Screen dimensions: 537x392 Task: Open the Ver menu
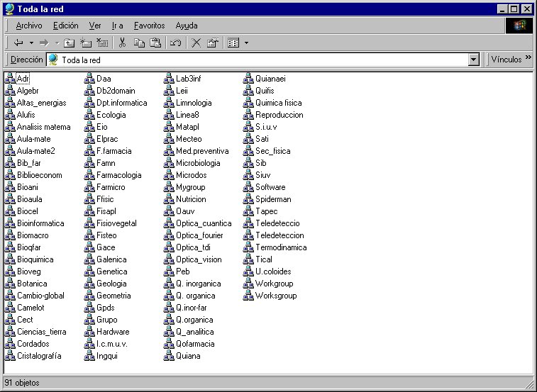click(x=95, y=26)
